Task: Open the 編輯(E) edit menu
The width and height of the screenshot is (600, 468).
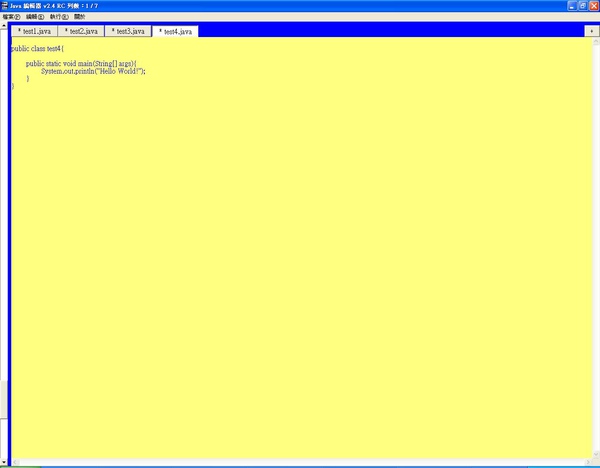Action: tap(35, 17)
